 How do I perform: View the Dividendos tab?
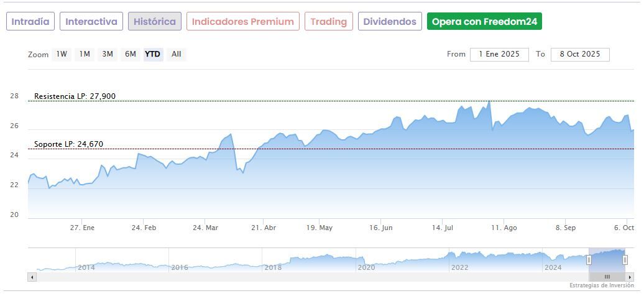click(390, 22)
